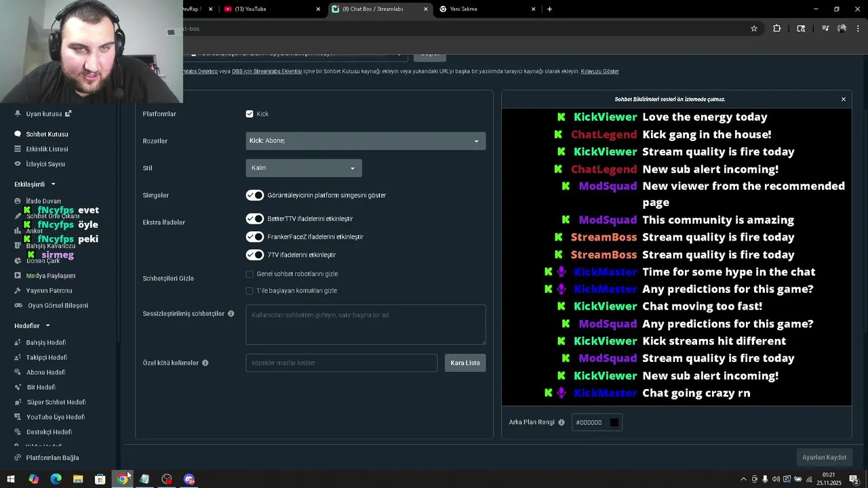Click the Oyun Görsel Bileşeni gamepad icon
The width and height of the screenshot is (868, 488).
[x=18, y=306]
